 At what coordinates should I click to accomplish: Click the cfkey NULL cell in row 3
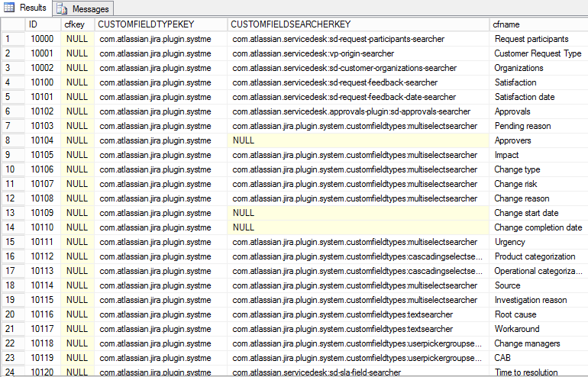tap(78, 68)
